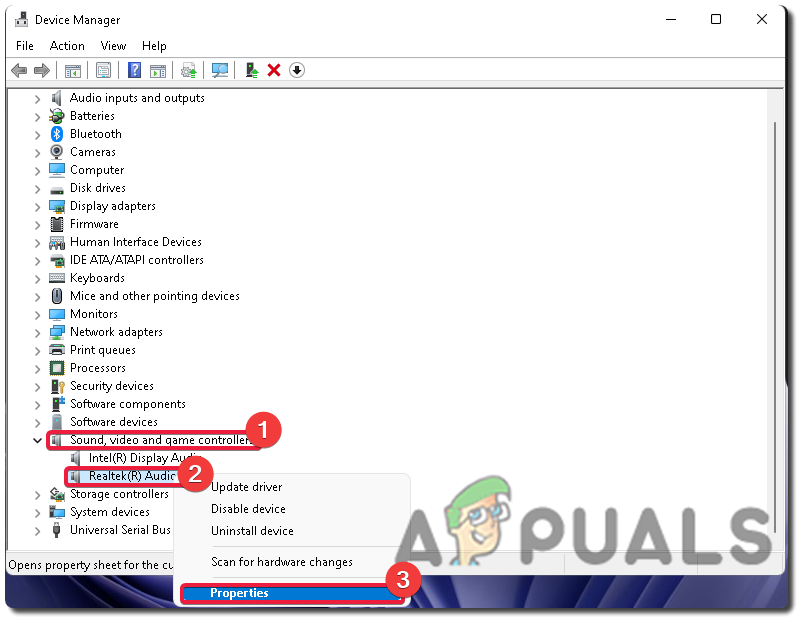This screenshot has height=618, width=798.
Task: Click the Action Pane toolbar icon
Action: [158, 70]
